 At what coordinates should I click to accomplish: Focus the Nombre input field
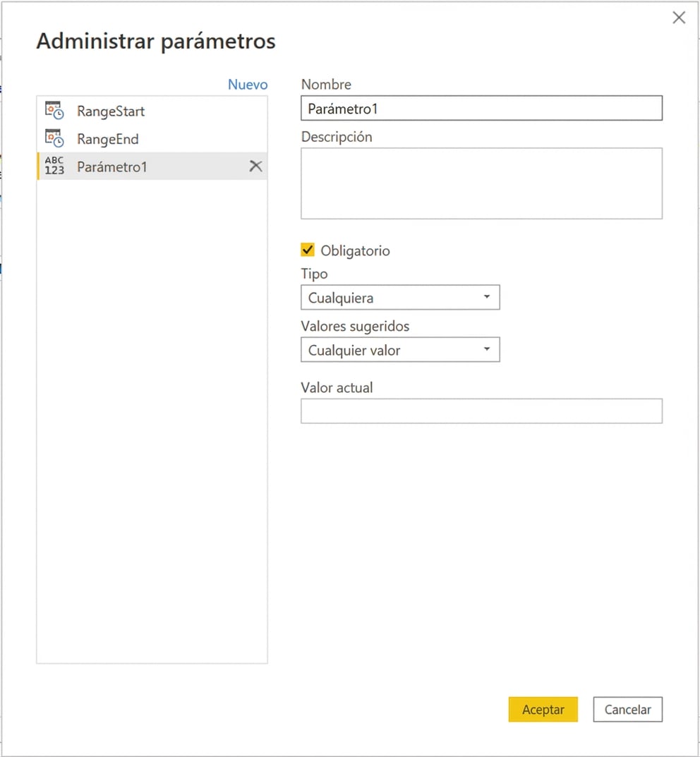[481, 108]
